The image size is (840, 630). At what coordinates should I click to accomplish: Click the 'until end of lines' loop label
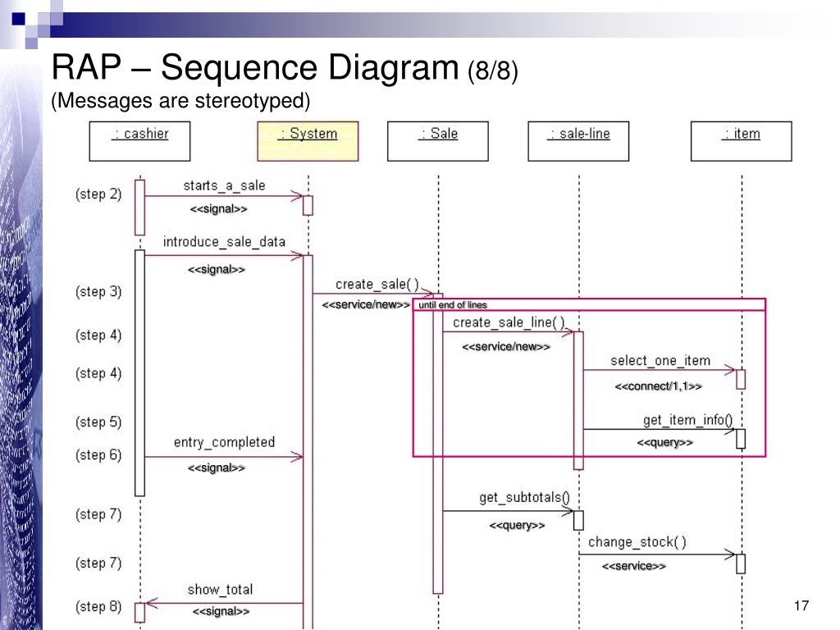click(x=453, y=305)
